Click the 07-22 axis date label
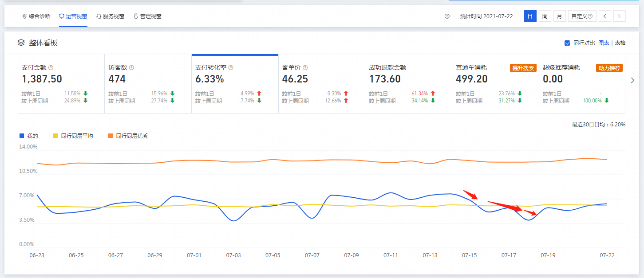 point(607,255)
